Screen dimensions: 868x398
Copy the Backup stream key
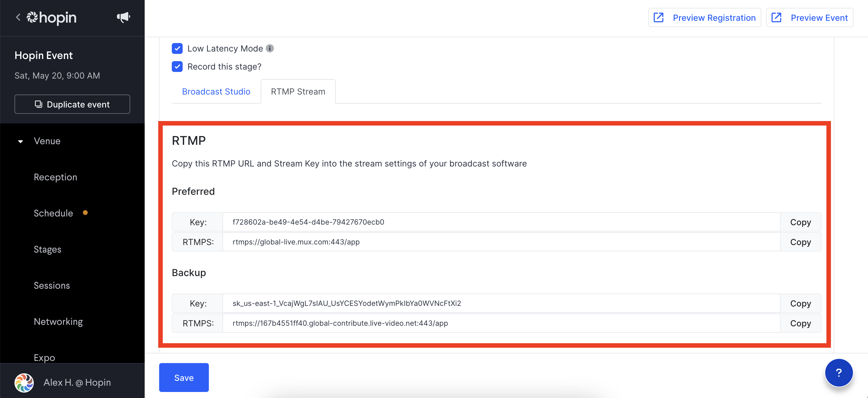pos(800,303)
